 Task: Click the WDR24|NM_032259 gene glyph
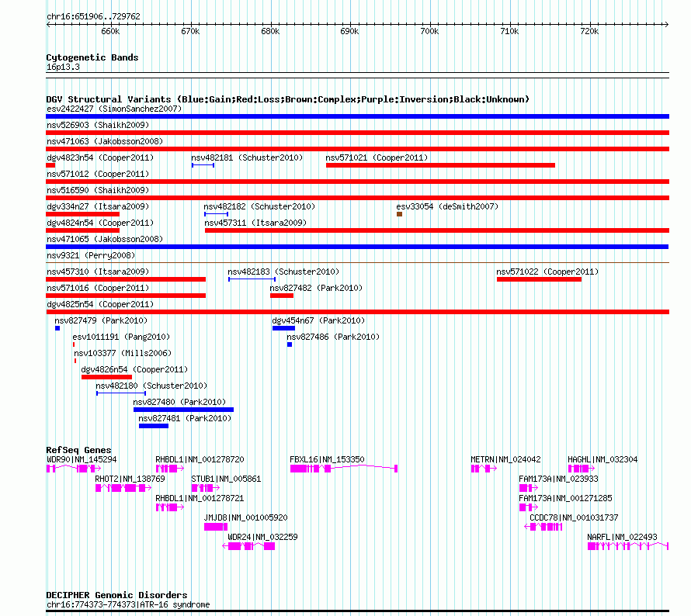(x=248, y=546)
